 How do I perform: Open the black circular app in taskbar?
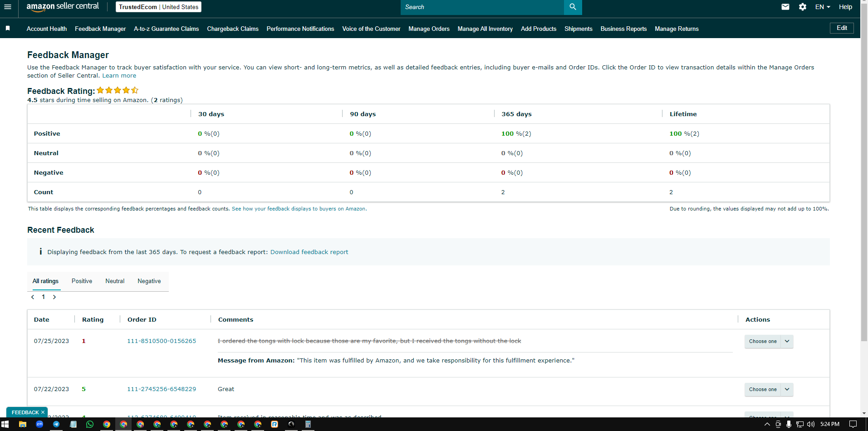tap(291, 424)
